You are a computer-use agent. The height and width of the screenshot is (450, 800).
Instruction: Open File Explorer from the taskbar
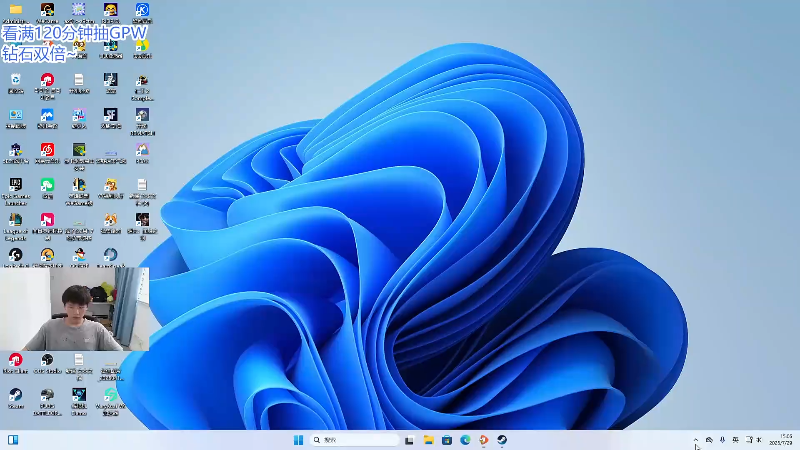click(x=429, y=440)
